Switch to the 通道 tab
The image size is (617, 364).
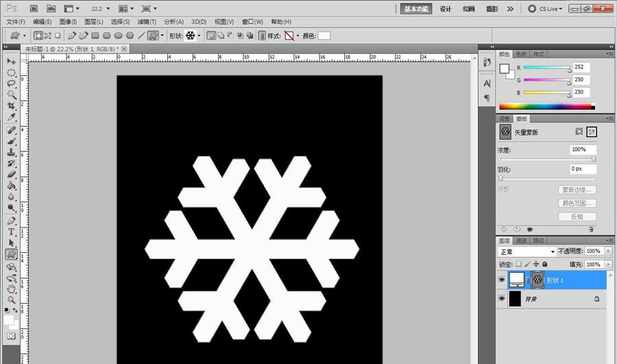522,241
